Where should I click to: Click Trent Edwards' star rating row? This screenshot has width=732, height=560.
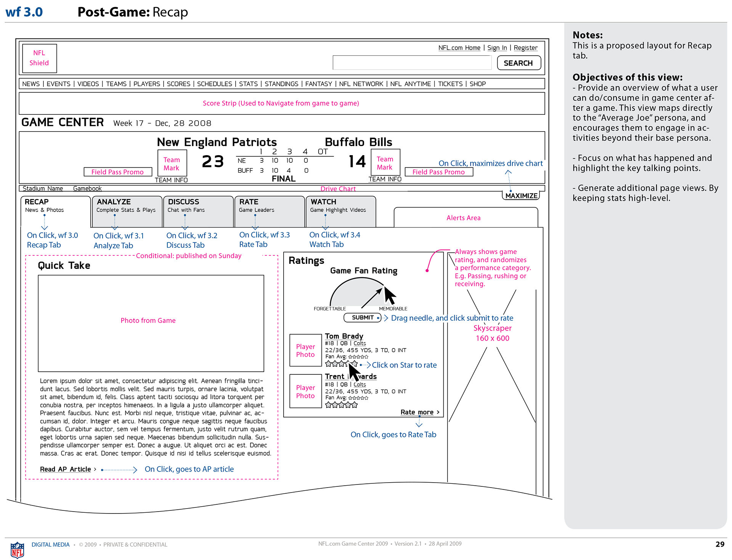point(342,404)
